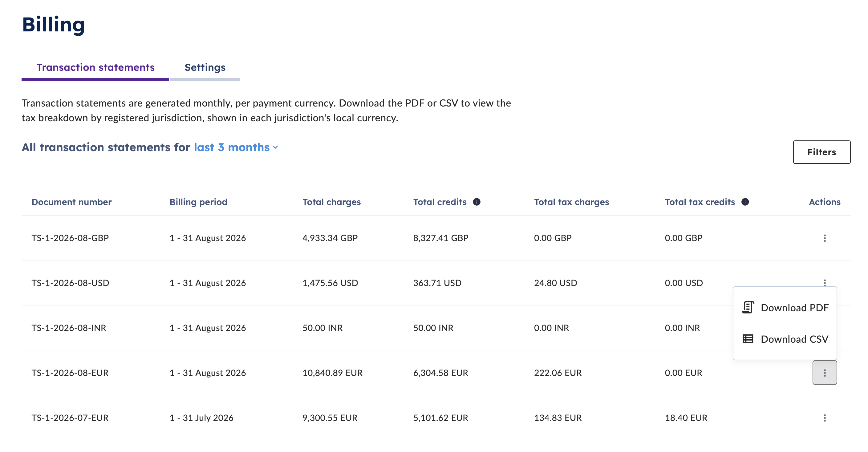Click the 1,475.56 USD total charges value

pyautogui.click(x=330, y=283)
